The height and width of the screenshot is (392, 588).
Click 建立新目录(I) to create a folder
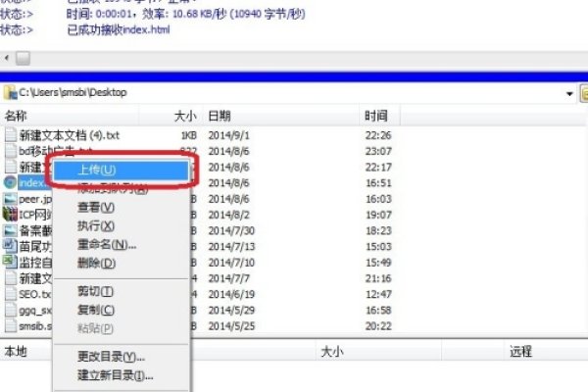[115, 374]
